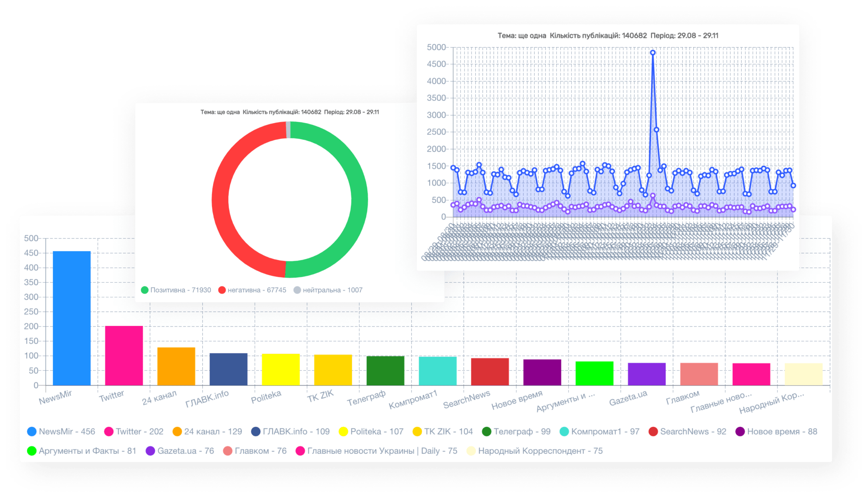868x498 pixels.
Task: Toggle the Twitter - 202 legend entry
Action: tap(134, 432)
